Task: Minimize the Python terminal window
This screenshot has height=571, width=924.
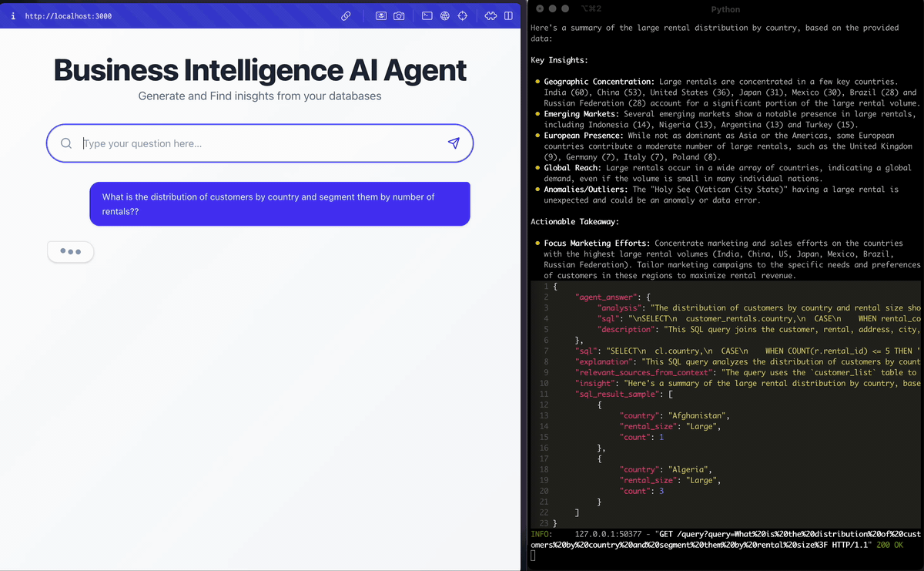Action: [x=552, y=9]
